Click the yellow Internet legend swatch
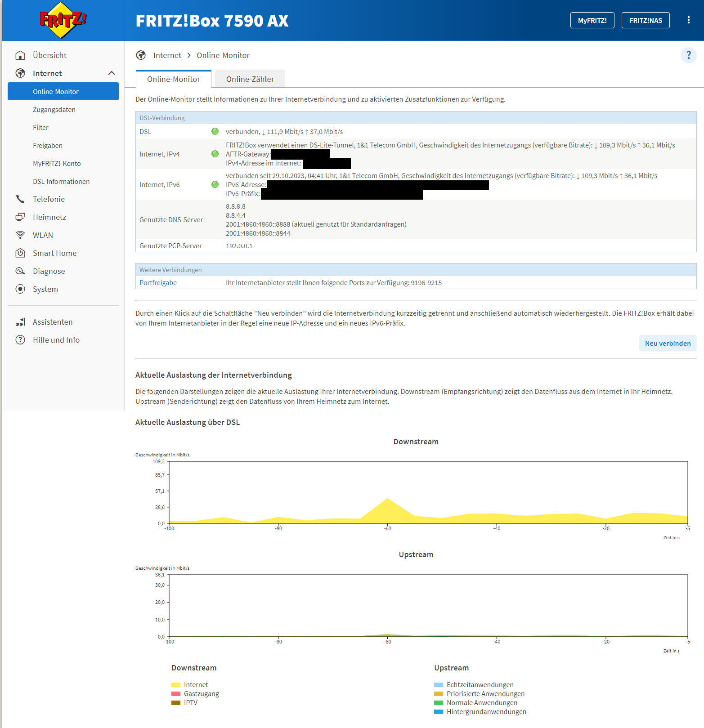704x728 pixels. [x=176, y=685]
